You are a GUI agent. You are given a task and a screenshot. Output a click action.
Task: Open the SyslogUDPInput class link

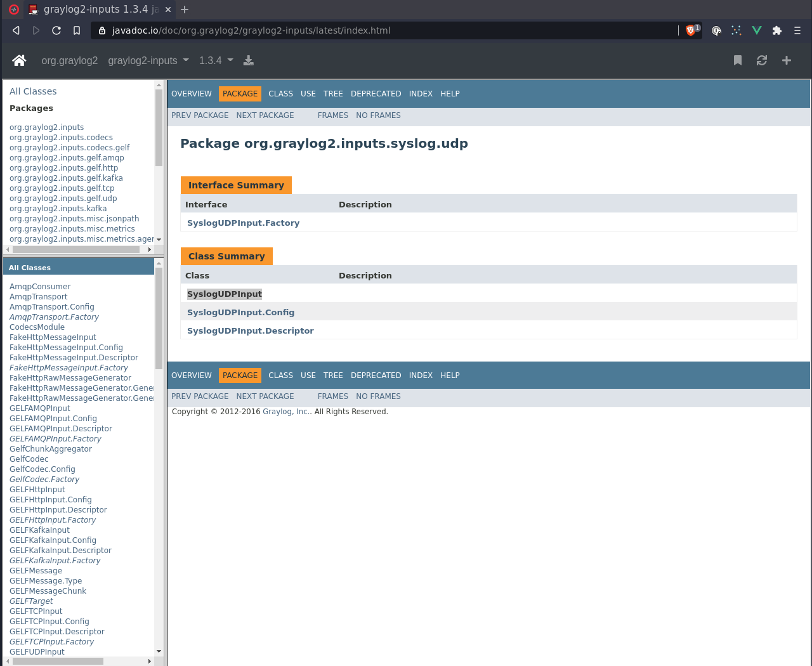[x=225, y=294]
